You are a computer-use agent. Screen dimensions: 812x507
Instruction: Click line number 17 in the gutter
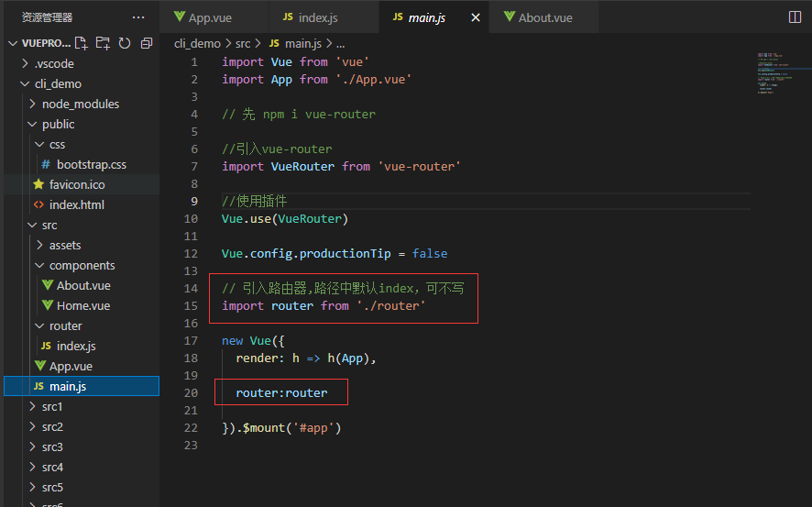pos(191,341)
